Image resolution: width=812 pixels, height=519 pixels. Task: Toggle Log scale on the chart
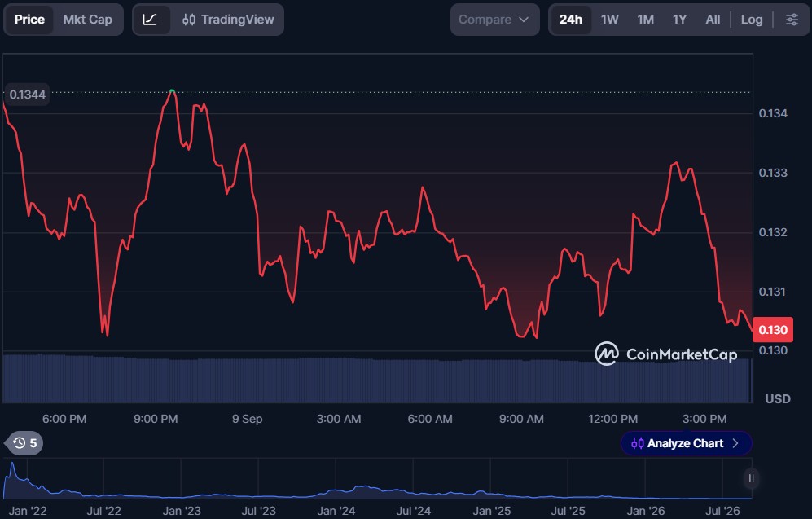(x=752, y=20)
